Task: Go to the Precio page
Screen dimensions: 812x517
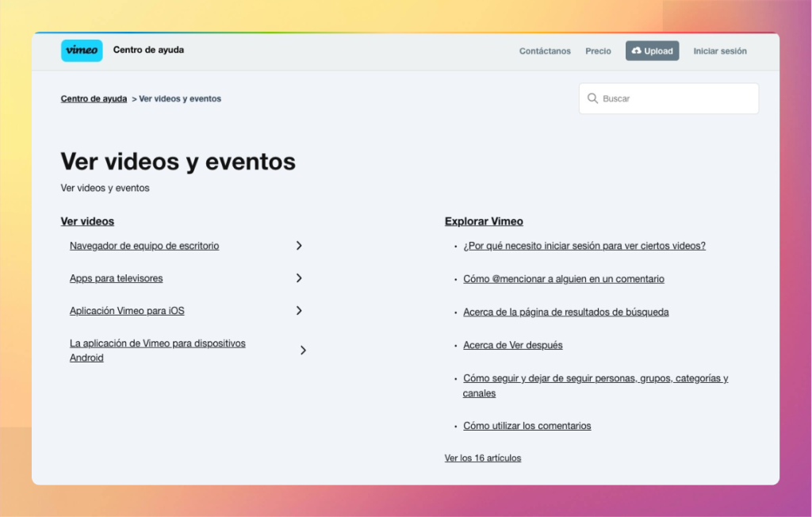Action: (x=598, y=52)
